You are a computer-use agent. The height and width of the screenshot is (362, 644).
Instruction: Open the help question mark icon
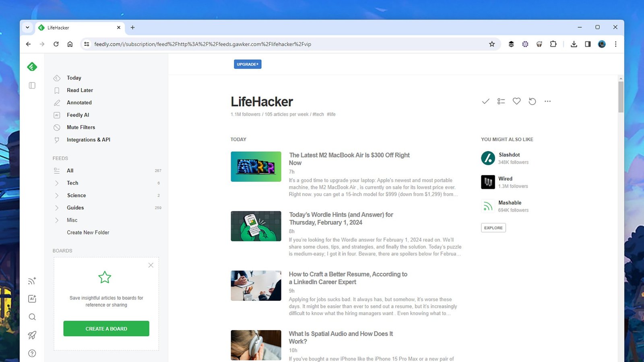tap(32, 353)
